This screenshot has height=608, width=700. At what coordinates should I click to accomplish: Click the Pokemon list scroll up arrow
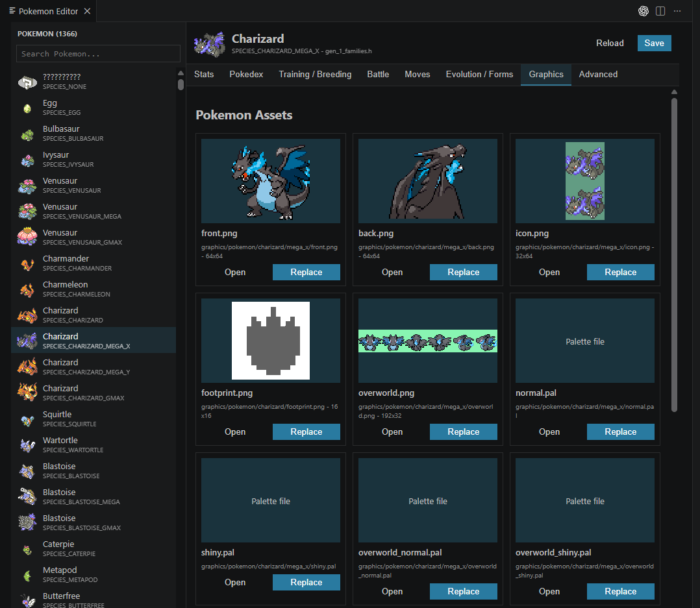[x=181, y=73]
